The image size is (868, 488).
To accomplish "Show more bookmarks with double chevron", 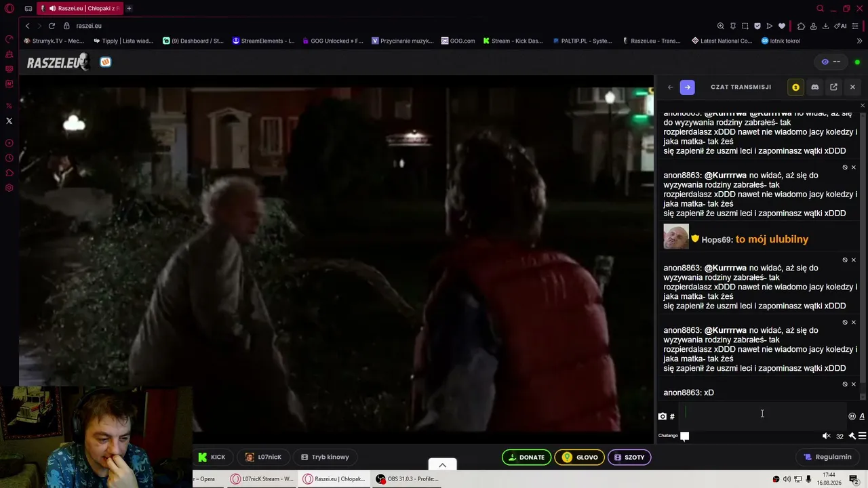I will (860, 41).
